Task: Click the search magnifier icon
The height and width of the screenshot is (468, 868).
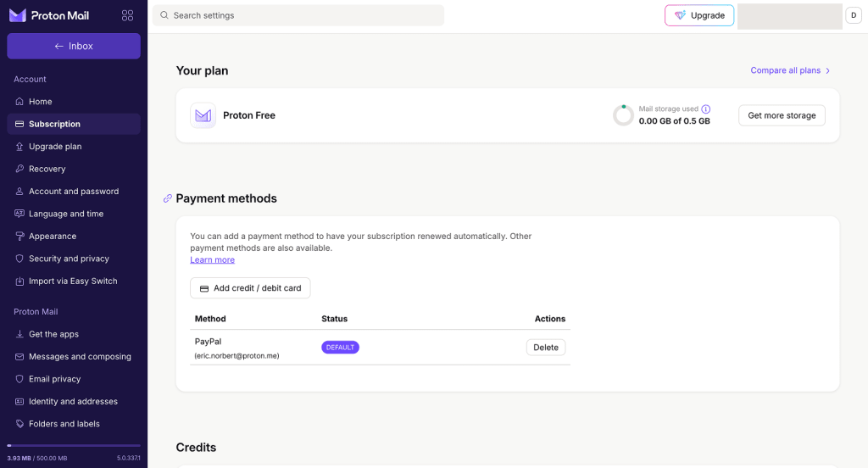Action: [x=164, y=15]
